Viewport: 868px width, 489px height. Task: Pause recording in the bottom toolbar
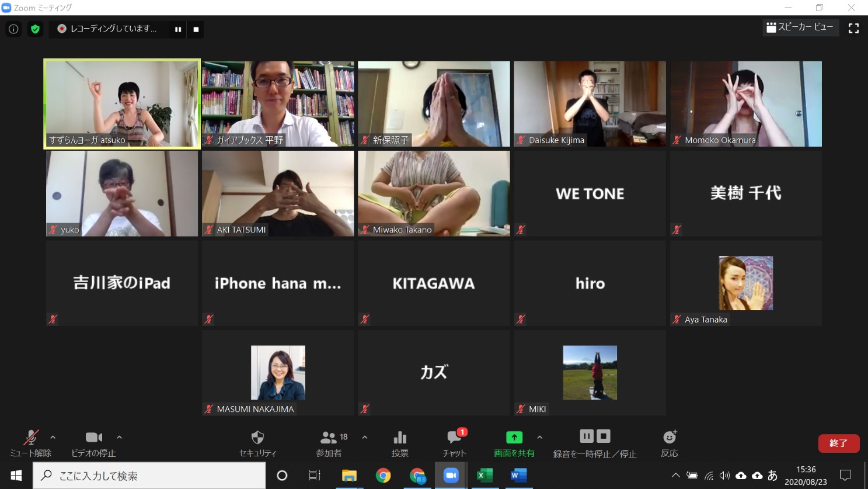(x=587, y=436)
